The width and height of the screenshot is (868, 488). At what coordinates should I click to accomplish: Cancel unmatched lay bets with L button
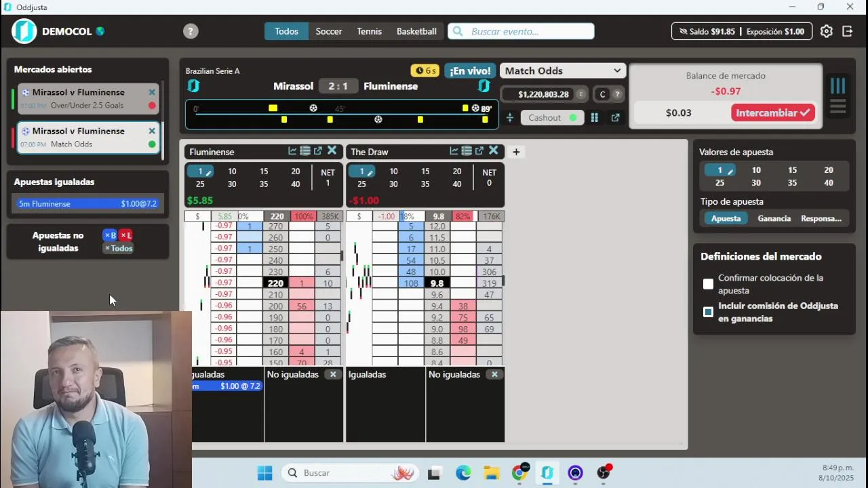point(125,235)
